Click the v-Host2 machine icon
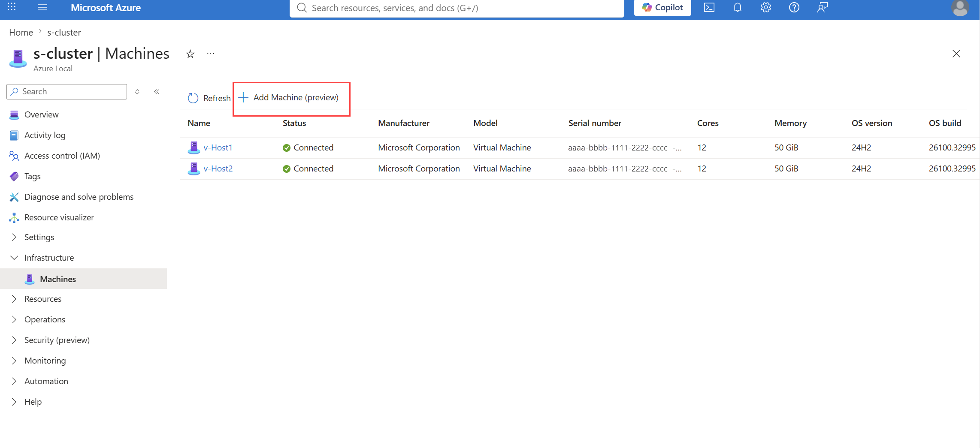The height and width of the screenshot is (448, 980). click(x=194, y=168)
